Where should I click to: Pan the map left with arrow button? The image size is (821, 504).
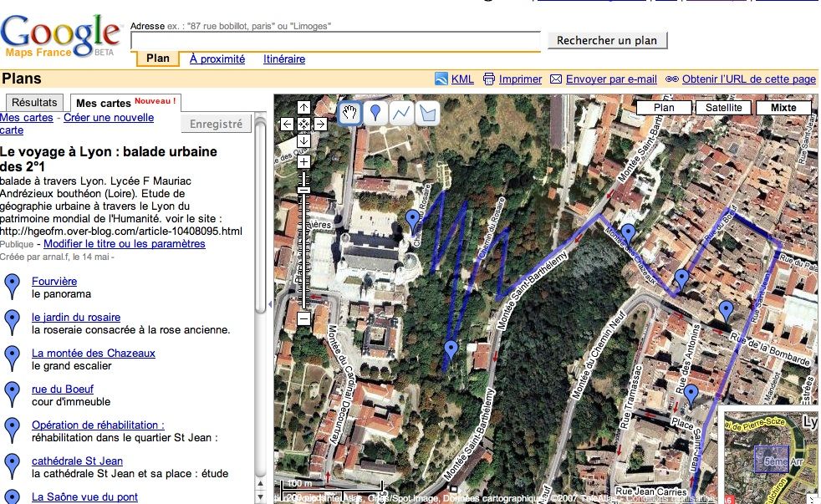pyautogui.click(x=287, y=124)
